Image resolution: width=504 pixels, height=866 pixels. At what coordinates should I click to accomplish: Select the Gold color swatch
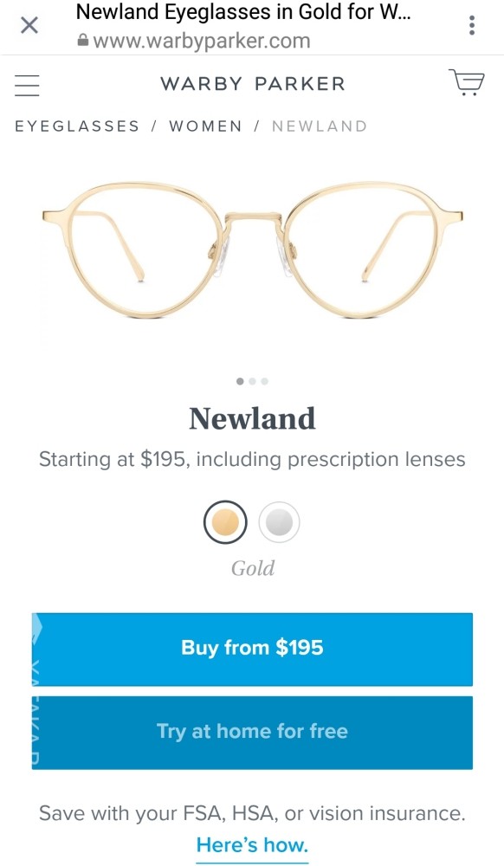pos(225,522)
